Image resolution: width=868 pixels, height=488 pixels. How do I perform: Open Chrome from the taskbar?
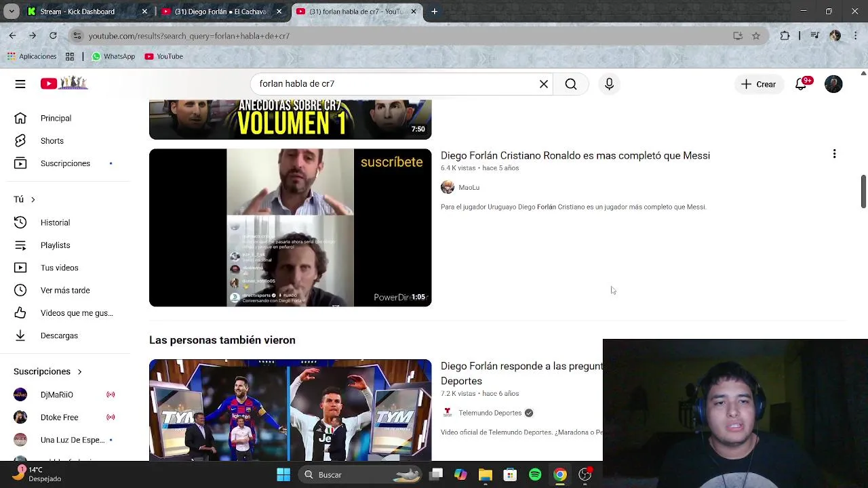[560, 474]
